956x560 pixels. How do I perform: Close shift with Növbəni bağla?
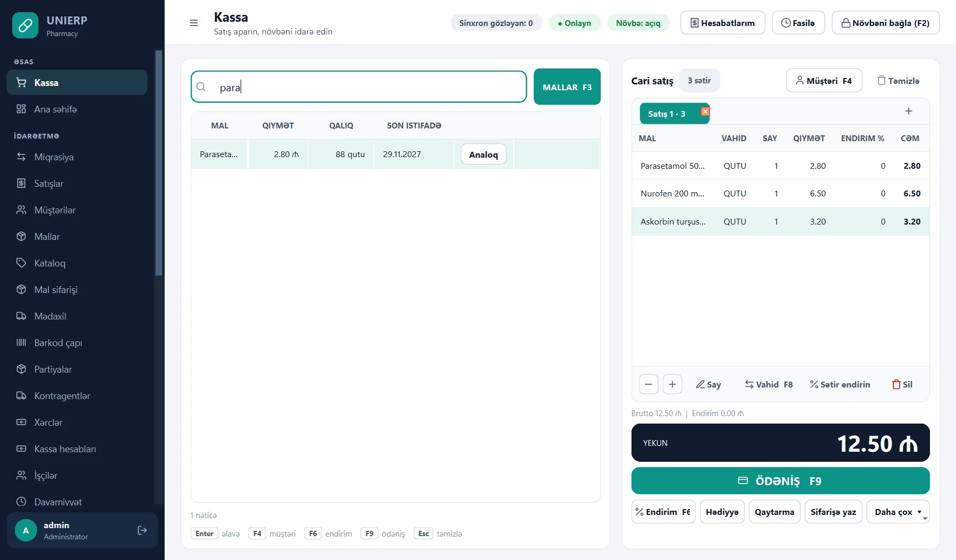tap(886, 23)
